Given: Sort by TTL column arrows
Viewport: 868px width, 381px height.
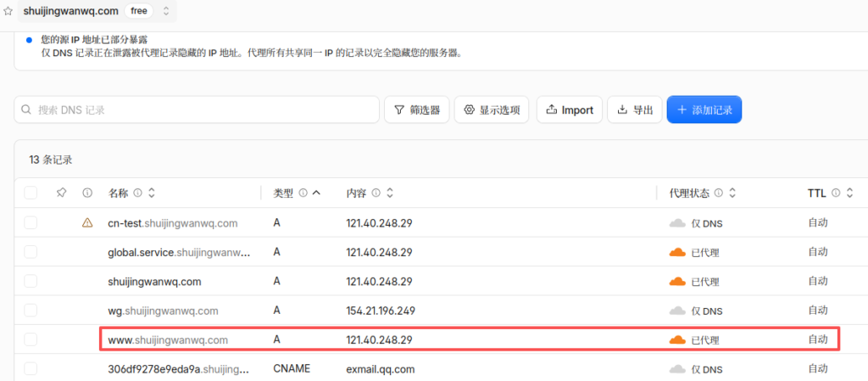Looking at the screenshot, I should point(849,193).
